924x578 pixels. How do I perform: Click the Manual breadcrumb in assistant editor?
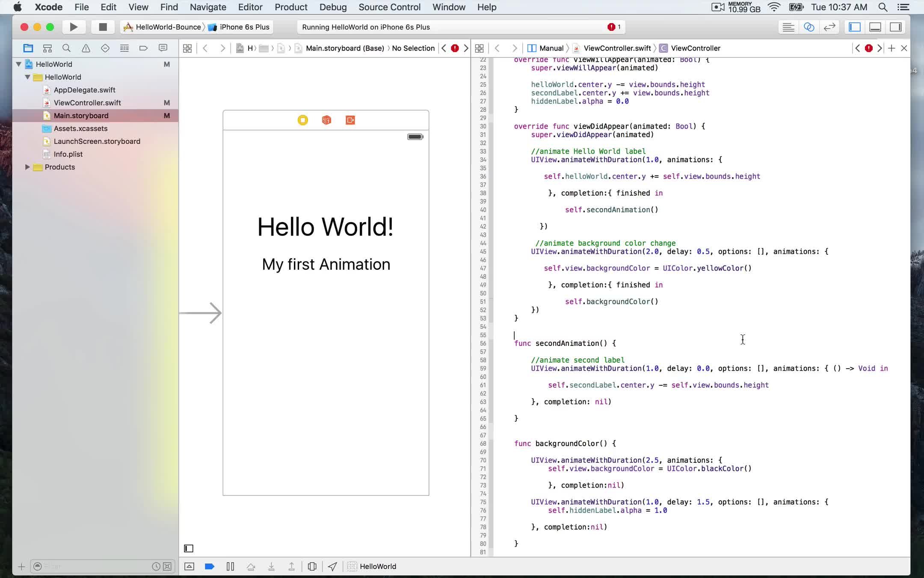(551, 48)
